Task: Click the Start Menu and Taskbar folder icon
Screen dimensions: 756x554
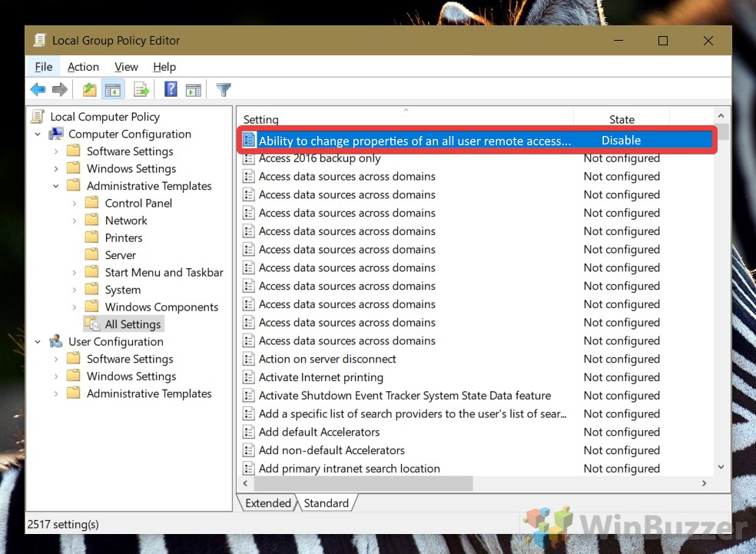Action: [91, 272]
